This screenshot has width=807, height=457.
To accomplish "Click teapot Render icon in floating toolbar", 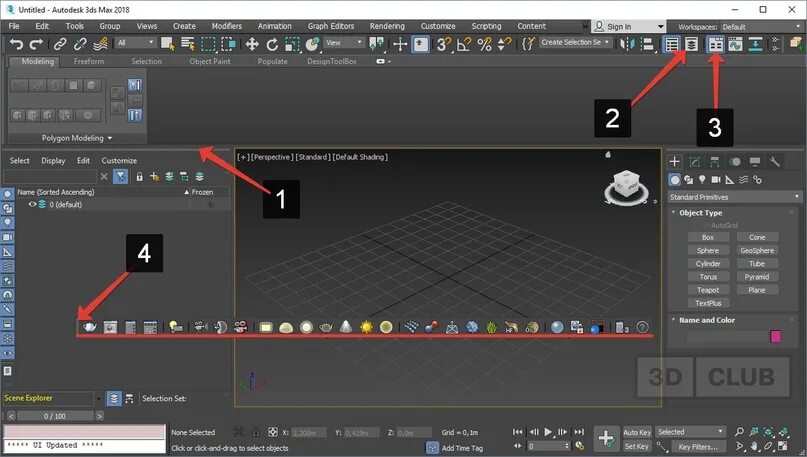I will [x=90, y=327].
